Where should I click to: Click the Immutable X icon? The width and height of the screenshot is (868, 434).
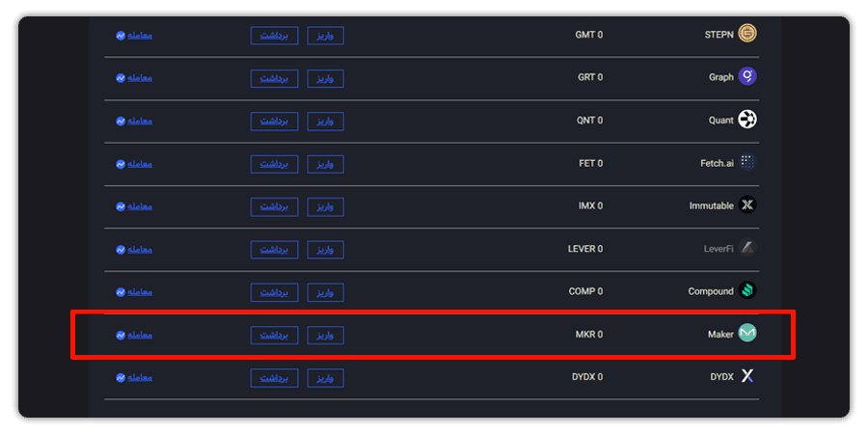[x=747, y=205]
